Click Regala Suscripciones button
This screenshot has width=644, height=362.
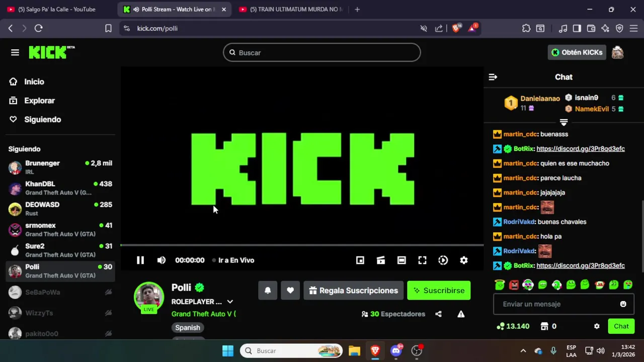[x=353, y=291]
